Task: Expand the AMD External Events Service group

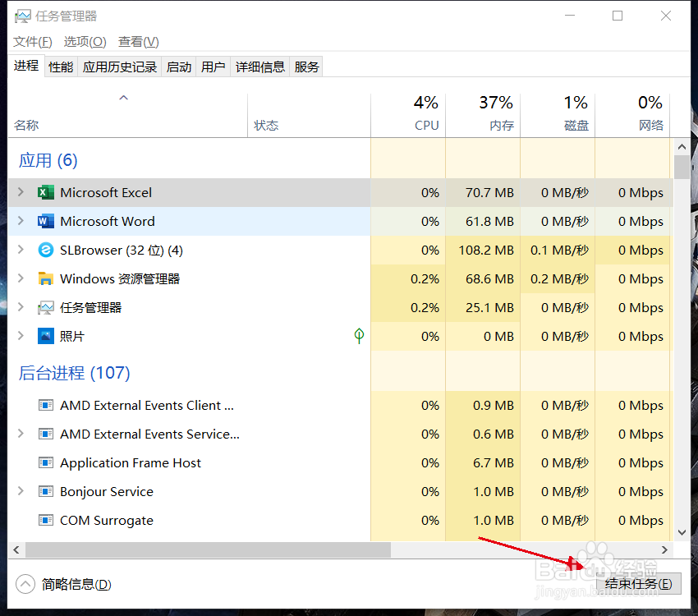Action: [21, 434]
